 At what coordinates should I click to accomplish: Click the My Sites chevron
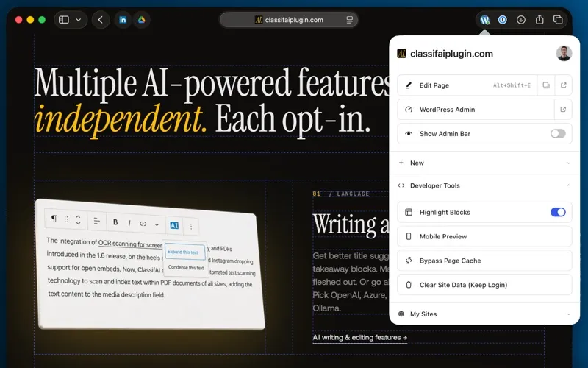[x=568, y=314]
